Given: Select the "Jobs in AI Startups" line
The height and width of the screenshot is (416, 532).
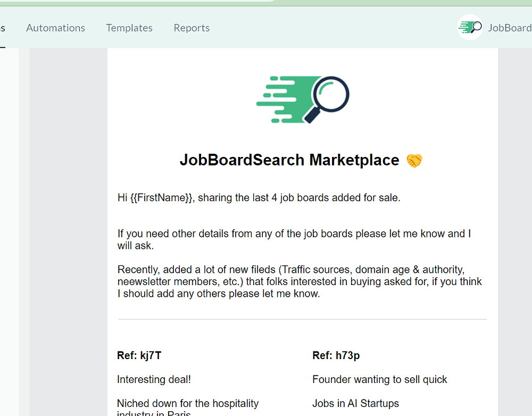Looking at the screenshot, I should click(x=355, y=404).
